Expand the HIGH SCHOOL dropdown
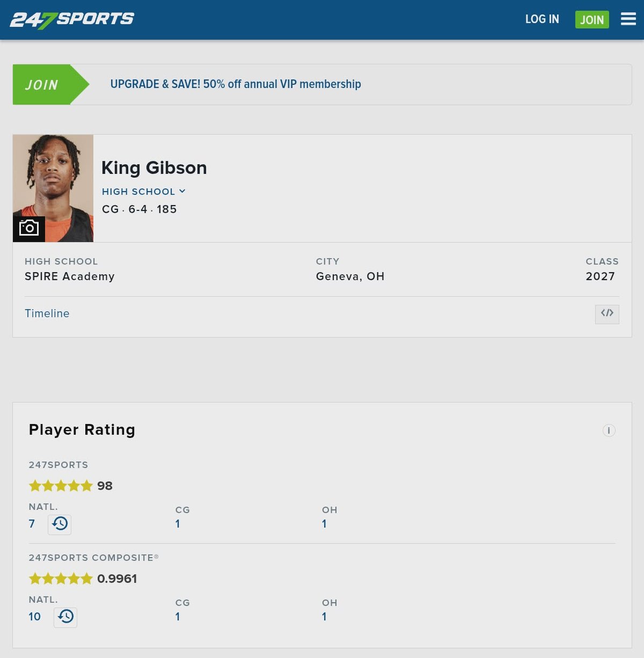This screenshot has width=644, height=658. coord(143,192)
